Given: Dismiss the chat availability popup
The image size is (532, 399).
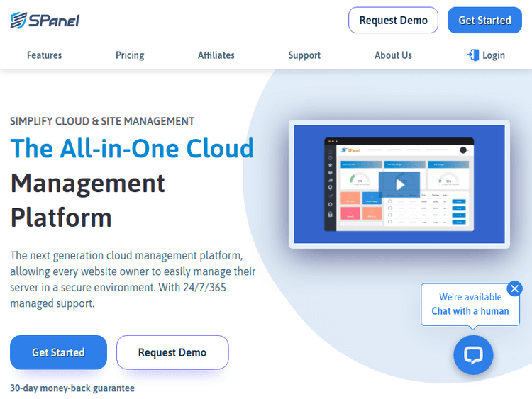Looking at the screenshot, I should [515, 288].
